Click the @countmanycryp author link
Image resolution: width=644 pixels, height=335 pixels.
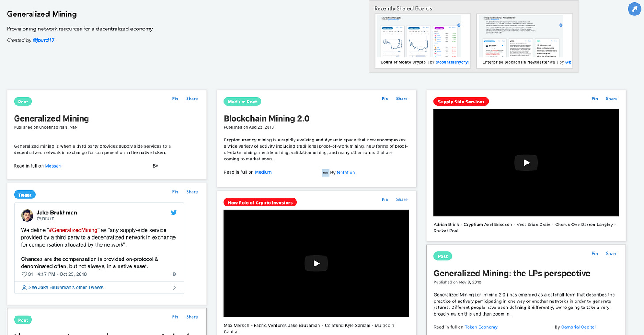pyautogui.click(x=452, y=62)
